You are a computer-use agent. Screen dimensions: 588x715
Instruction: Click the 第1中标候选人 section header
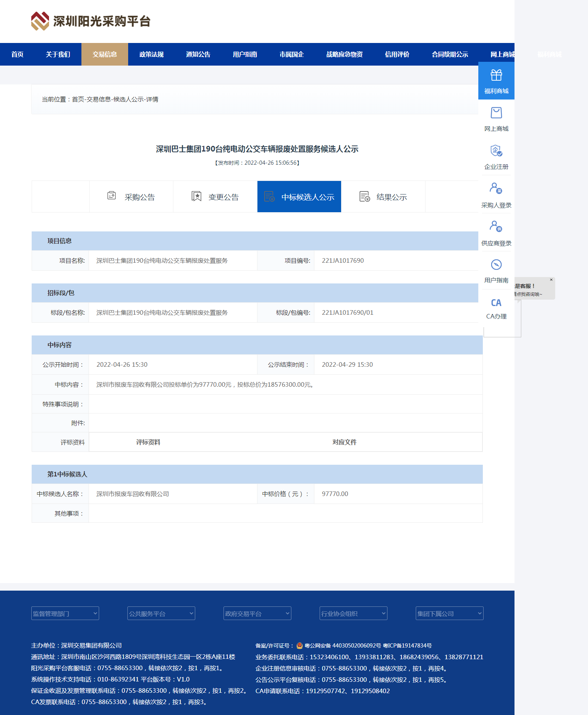[257, 474]
